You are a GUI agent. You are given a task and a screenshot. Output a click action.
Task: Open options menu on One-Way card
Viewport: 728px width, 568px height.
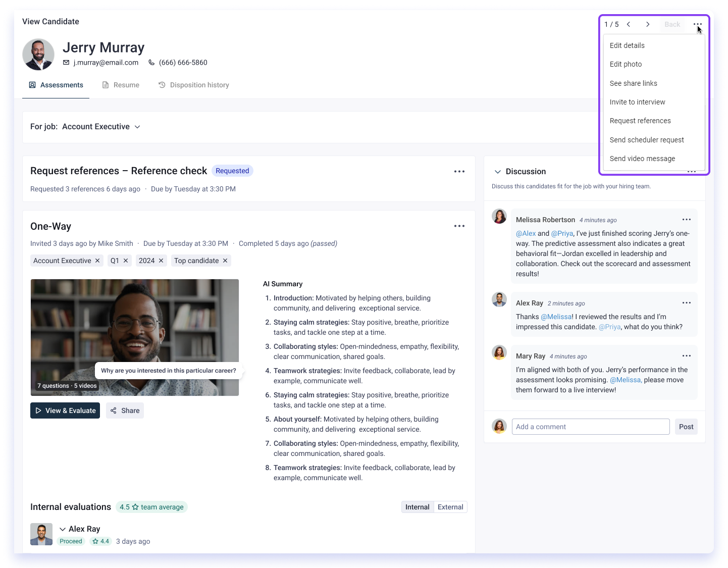(459, 226)
